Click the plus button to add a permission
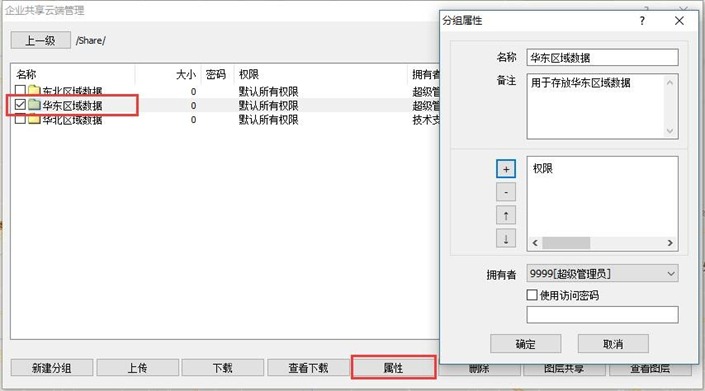Image resolution: width=705 pixels, height=391 pixels. click(506, 169)
